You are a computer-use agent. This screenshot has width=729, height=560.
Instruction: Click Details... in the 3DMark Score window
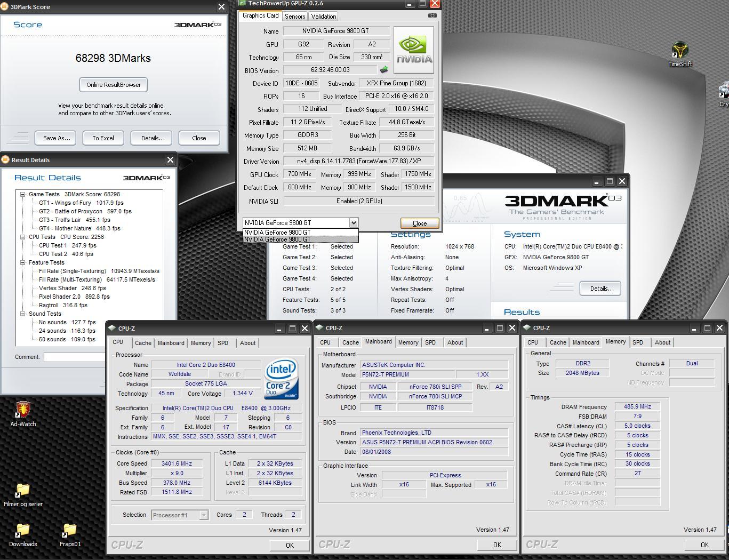click(x=153, y=138)
